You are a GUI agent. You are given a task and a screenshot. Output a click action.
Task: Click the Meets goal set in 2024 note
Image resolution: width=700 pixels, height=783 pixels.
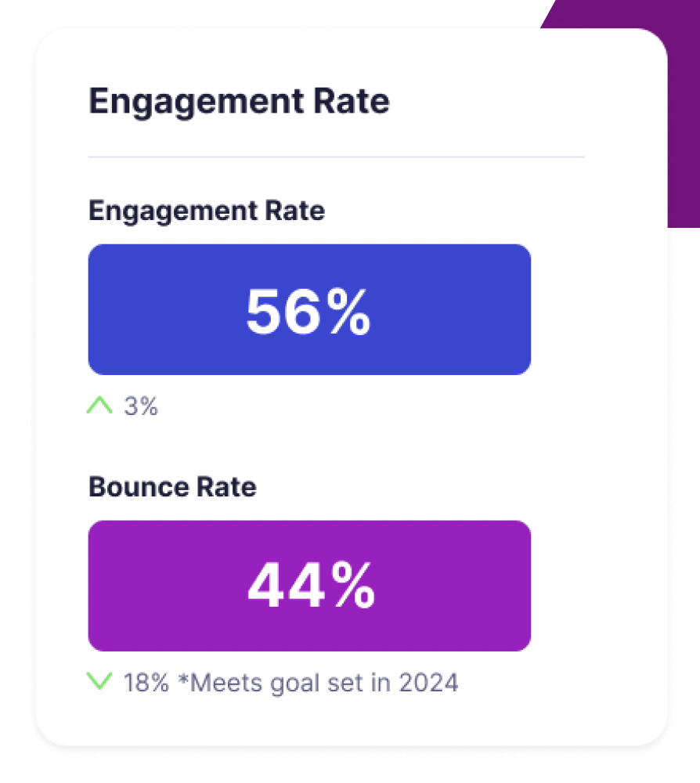317,682
